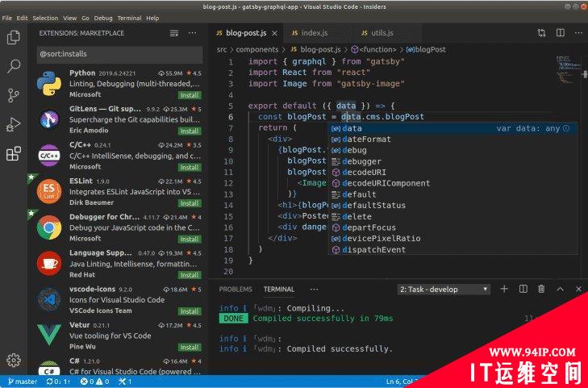Click the blogPost breadcrumb symbol
588x388 pixels.
[427, 49]
